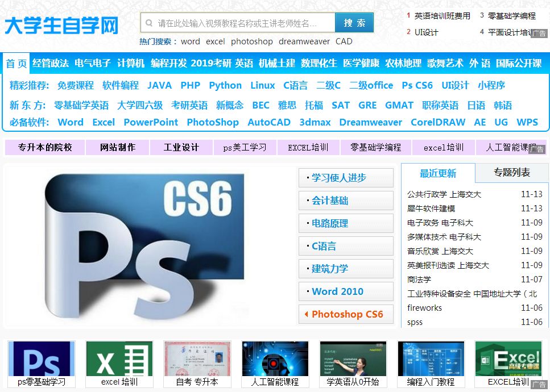
Task: Open PowerPoint software link
Action: (151, 122)
